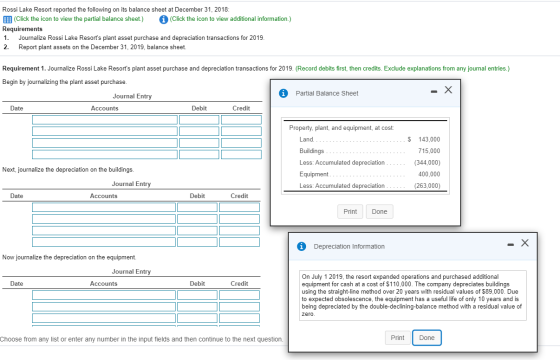Select second account field in plant asset purchase entry
This screenshot has height=360, width=560.
(x=105, y=131)
